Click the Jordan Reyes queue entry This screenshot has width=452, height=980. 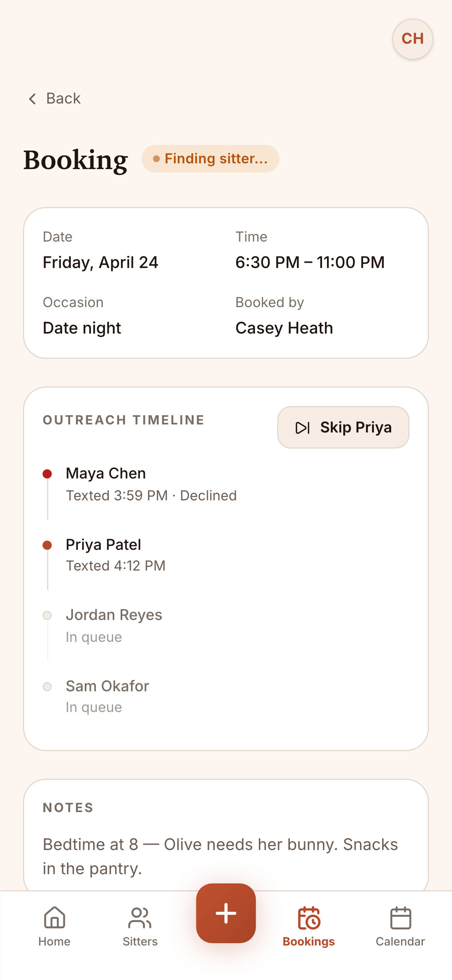point(114,625)
